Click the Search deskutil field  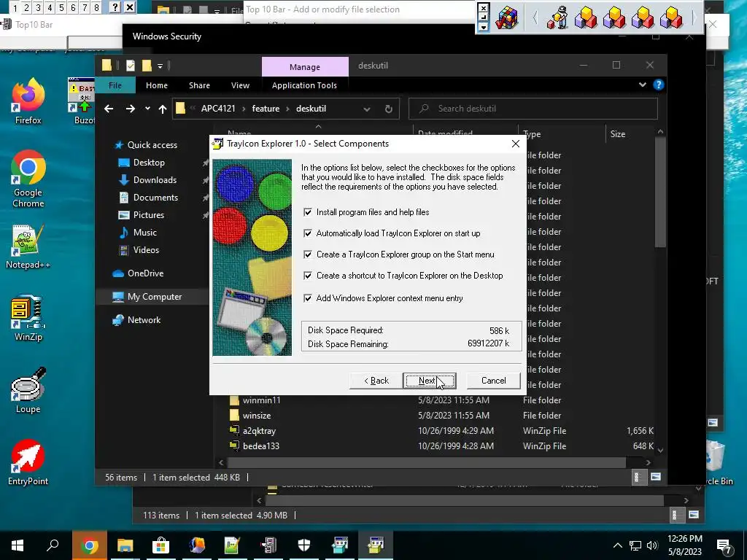click(x=533, y=109)
